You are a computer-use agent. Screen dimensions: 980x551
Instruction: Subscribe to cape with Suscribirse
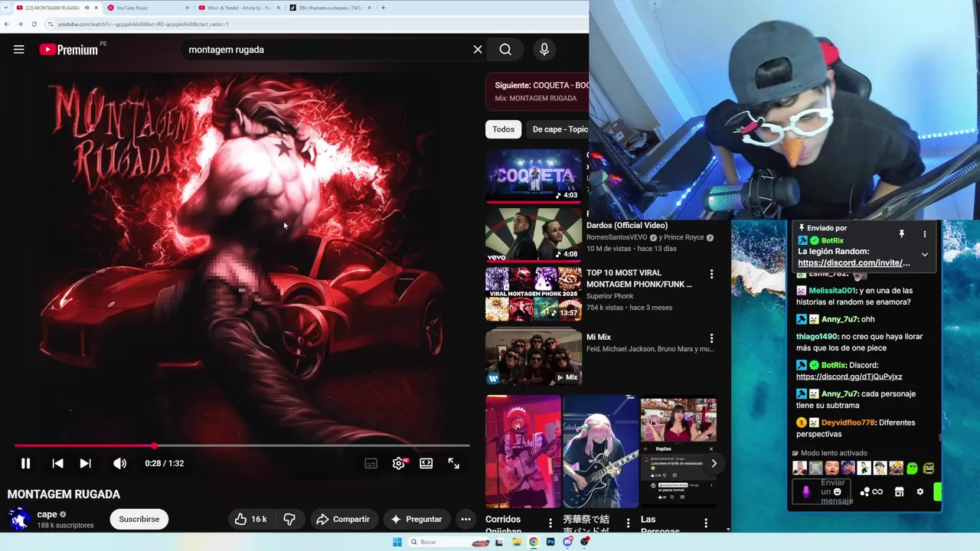[x=139, y=519]
